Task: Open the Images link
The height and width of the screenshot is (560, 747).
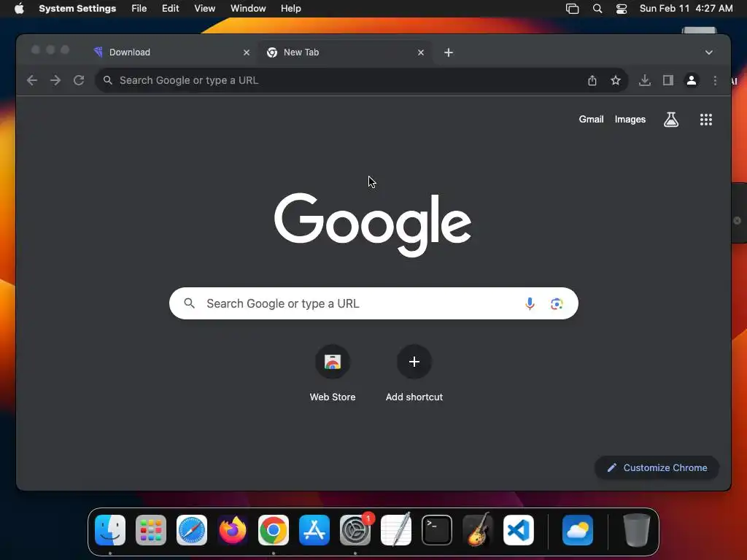Action: tap(630, 120)
